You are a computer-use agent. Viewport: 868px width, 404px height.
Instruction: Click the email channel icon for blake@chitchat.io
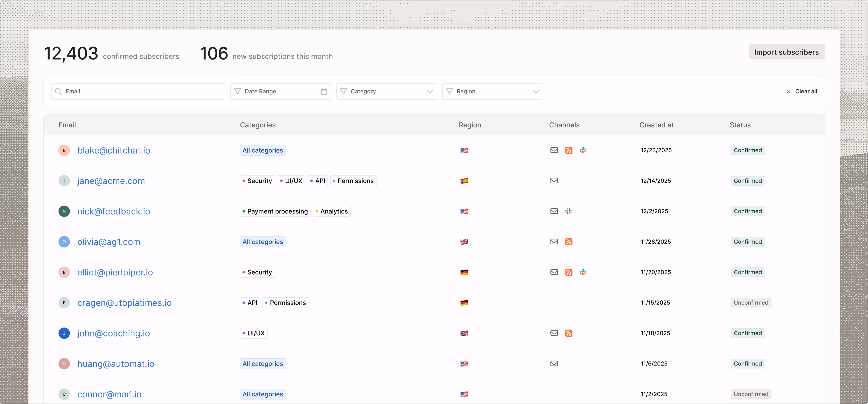pyautogui.click(x=554, y=150)
